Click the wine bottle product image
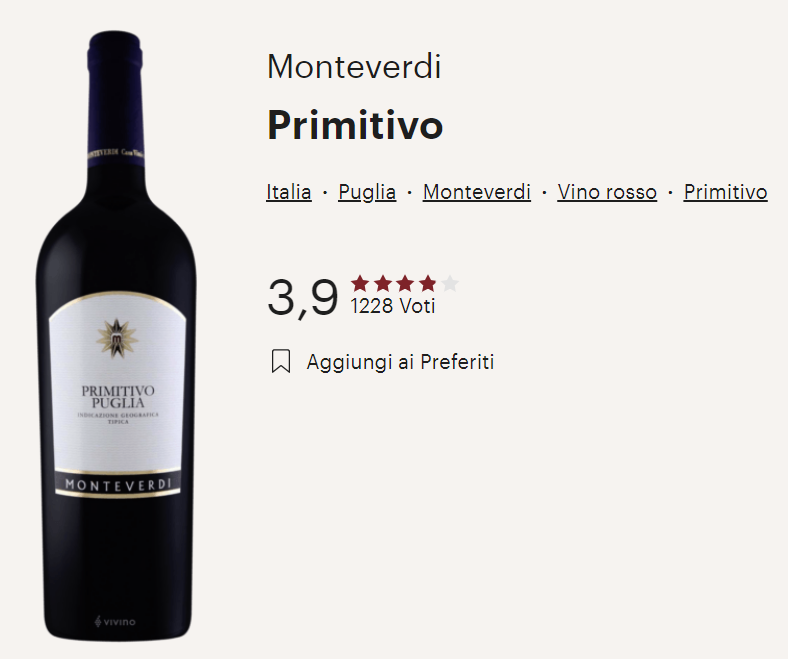Screen dimensions: 788x659 tap(116, 336)
